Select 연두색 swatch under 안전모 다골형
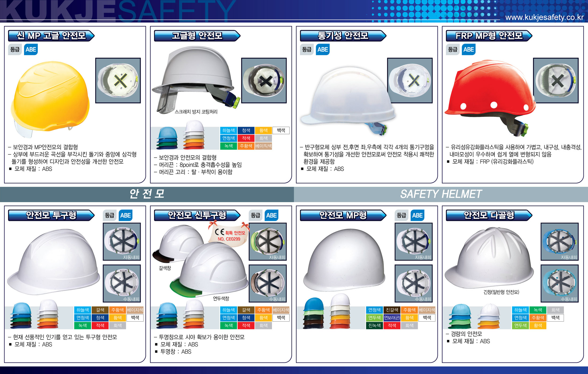The image size is (588, 374). click(x=520, y=325)
